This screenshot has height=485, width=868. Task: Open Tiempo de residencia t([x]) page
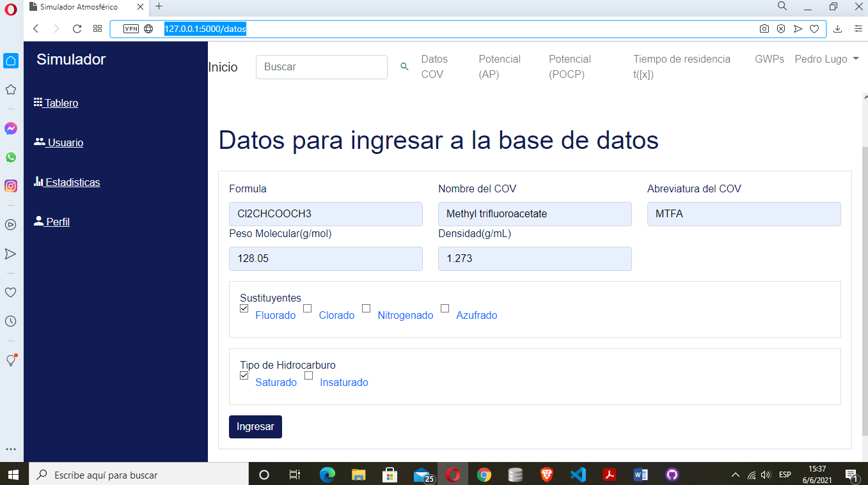click(x=682, y=66)
